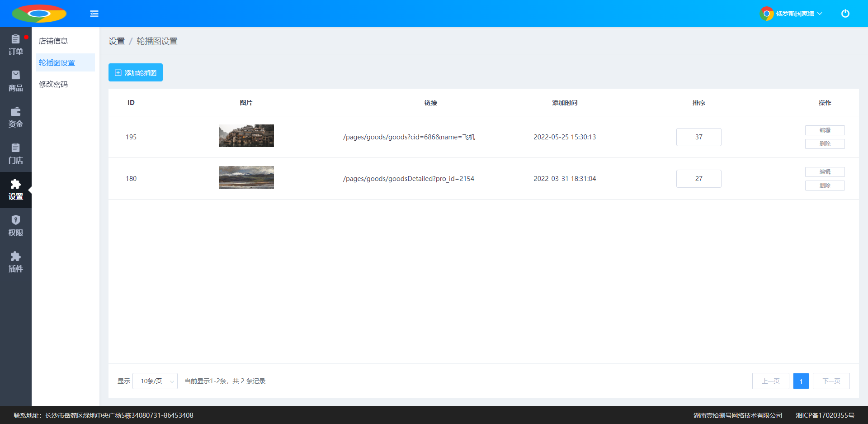Open the 设置 settings section
The image size is (868, 424).
click(x=16, y=190)
